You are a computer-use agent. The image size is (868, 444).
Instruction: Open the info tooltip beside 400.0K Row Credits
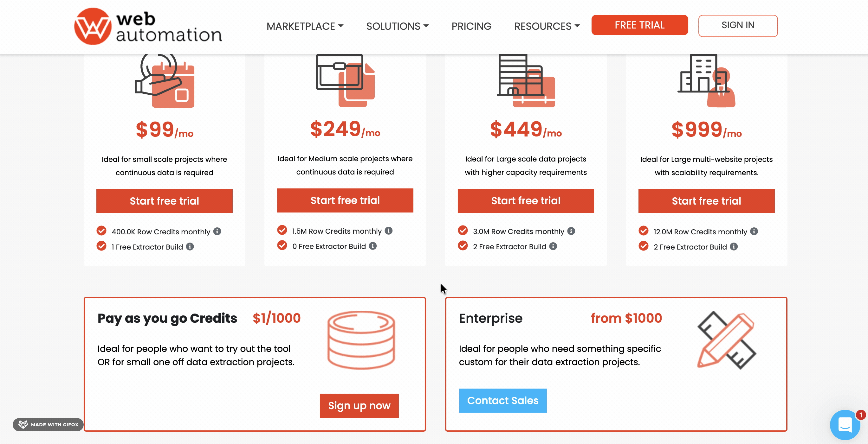point(218,231)
